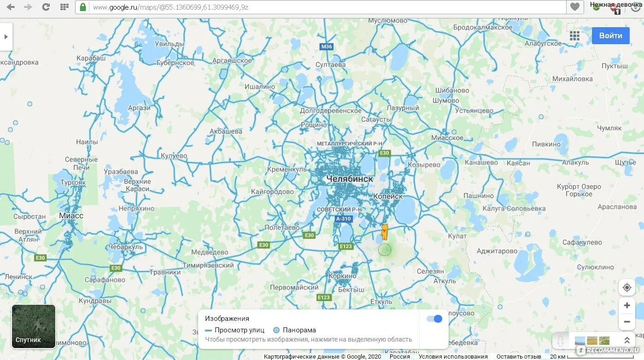Image resolution: width=644 pixels, height=360 pixels.
Task: Click the Изображения panel heading
Action: tap(227, 319)
